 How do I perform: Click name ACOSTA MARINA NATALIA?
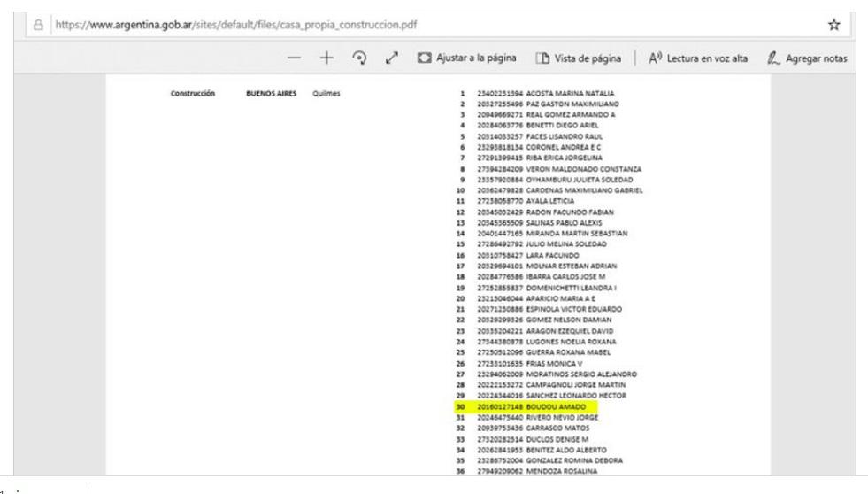tap(570, 94)
